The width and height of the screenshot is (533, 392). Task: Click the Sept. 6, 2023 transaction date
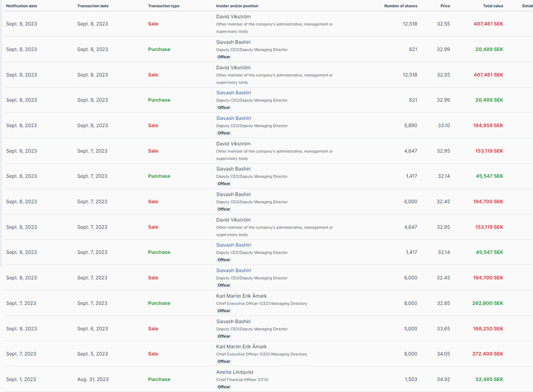pos(92,329)
